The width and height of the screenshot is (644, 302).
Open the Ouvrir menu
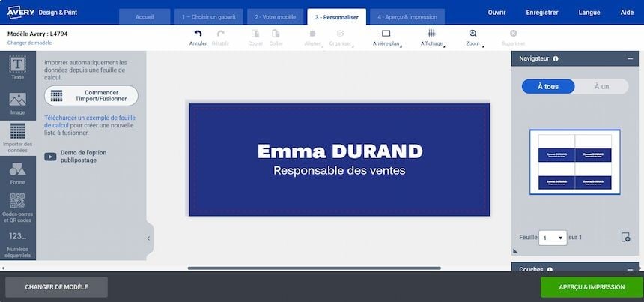(x=497, y=13)
